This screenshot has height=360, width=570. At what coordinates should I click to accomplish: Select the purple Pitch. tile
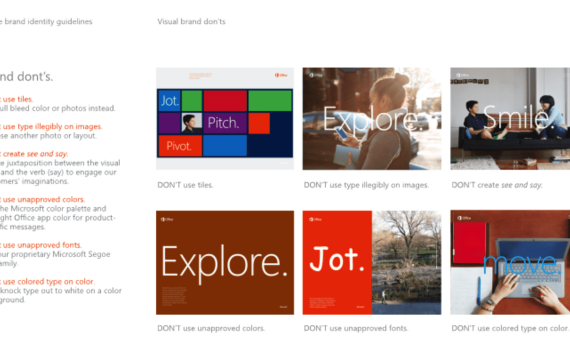pos(225,123)
